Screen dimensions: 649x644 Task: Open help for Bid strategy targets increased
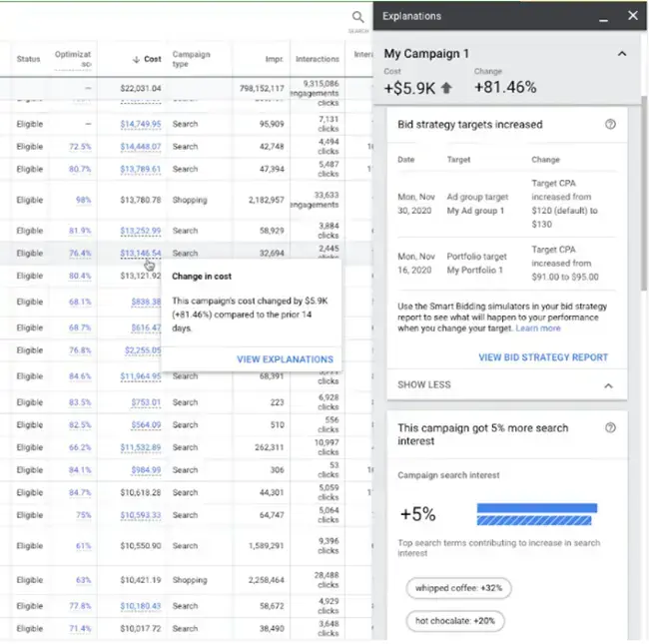[610, 124]
